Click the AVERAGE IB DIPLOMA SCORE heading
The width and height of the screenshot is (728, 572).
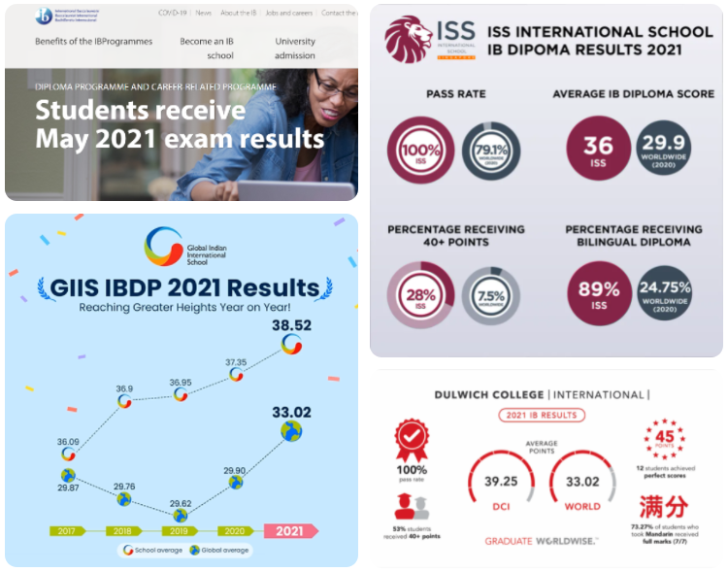pyautogui.click(x=633, y=94)
